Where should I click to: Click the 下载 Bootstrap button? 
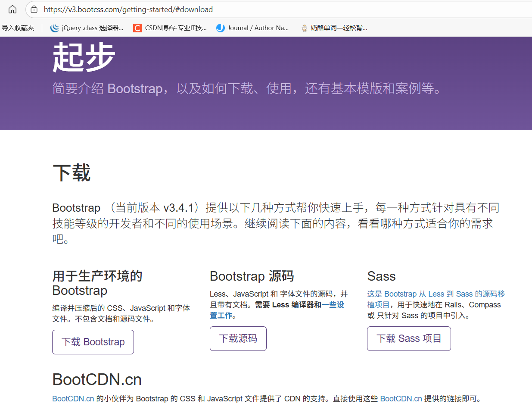click(93, 342)
